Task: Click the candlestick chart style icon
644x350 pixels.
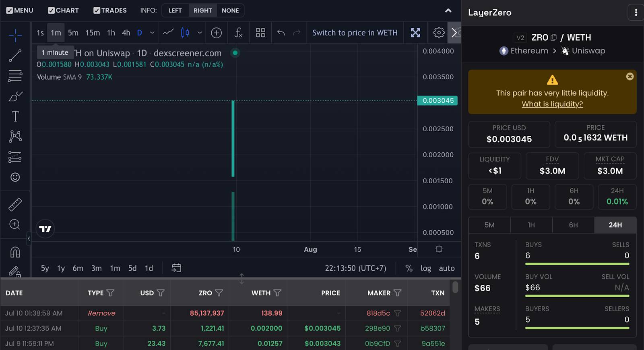Action: (x=185, y=33)
